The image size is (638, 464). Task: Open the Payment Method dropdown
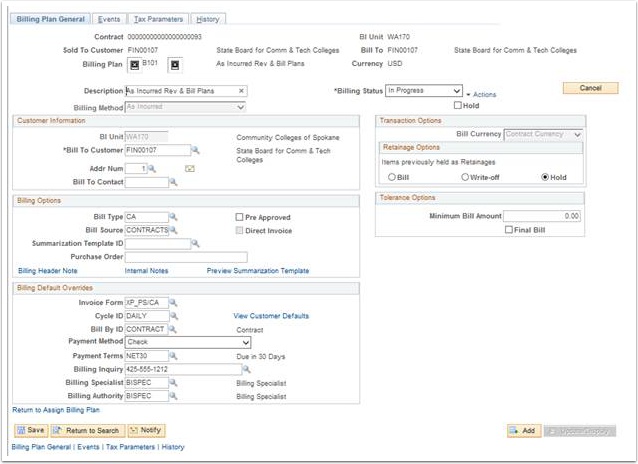(188, 342)
